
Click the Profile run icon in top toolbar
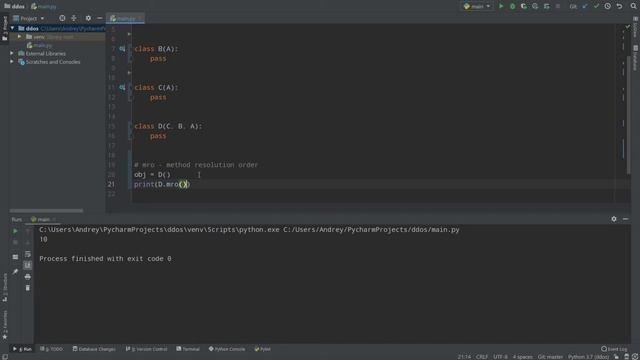click(x=535, y=6)
